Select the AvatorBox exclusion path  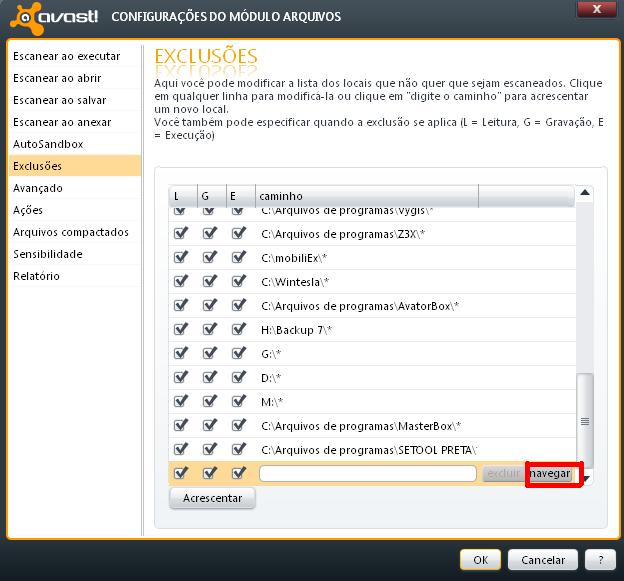tap(360, 306)
